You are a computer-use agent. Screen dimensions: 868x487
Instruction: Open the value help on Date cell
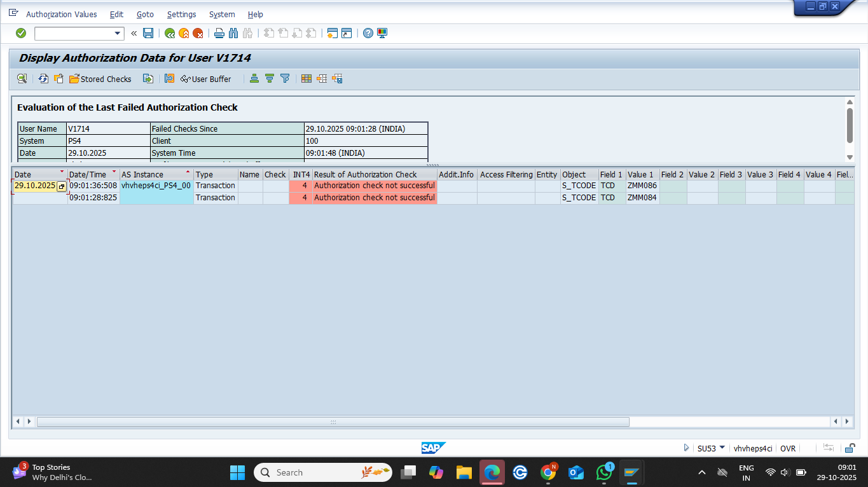point(62,186)
